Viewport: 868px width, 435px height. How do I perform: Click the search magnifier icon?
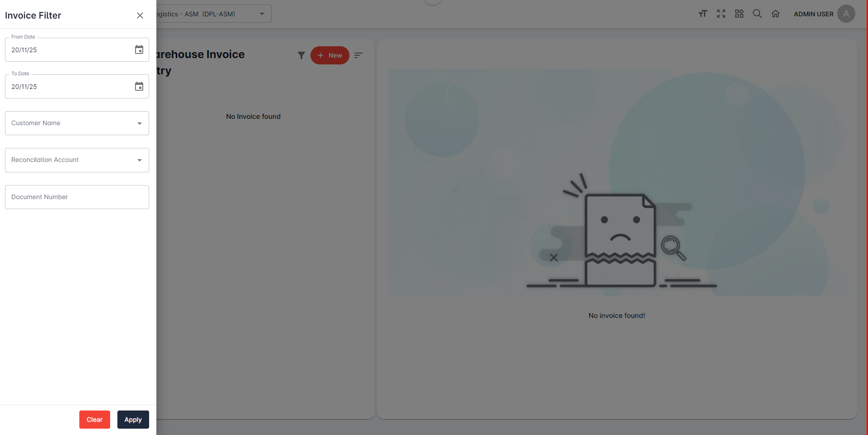[757, 14]
